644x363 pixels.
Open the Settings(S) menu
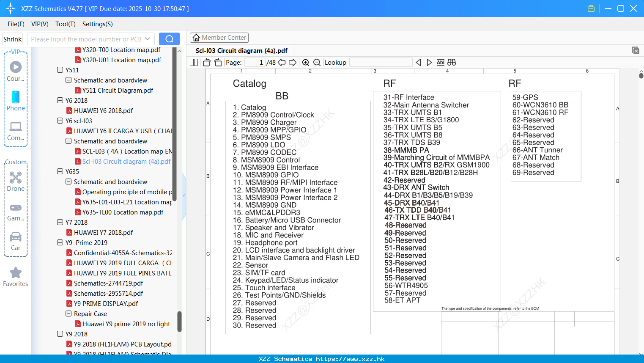(98, 24)
